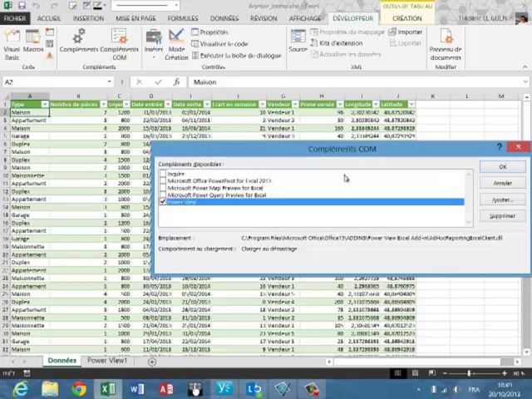
Task: Open Word from the taskbar
Action: pyautogui.click(x=137, y=389)
